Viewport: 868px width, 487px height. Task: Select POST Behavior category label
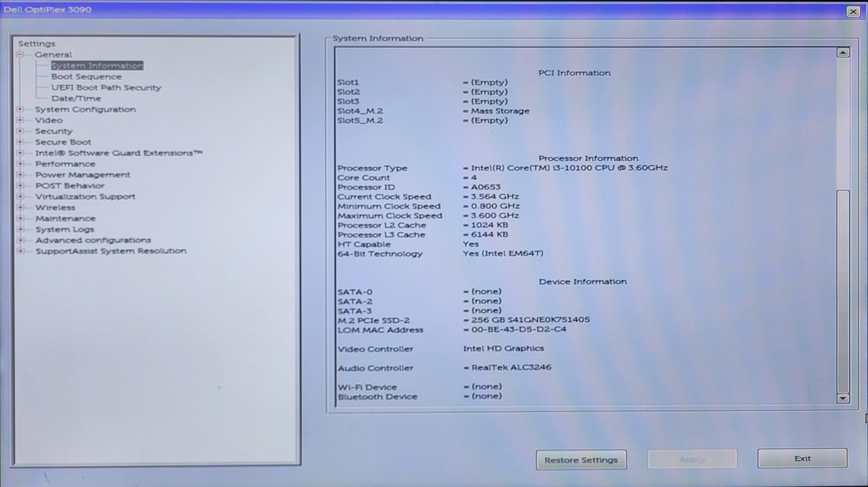click(x=70, y=186)
